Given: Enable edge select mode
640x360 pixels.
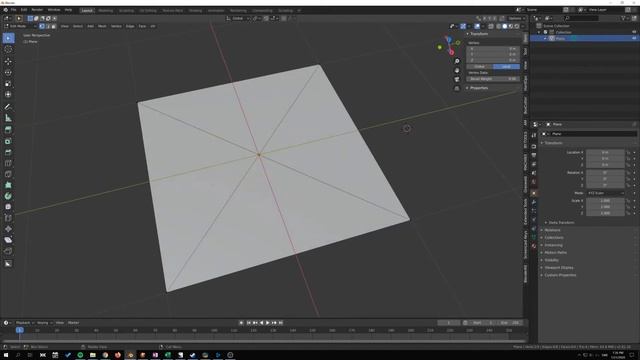Looking at the screenshot, I should (48, 26).
